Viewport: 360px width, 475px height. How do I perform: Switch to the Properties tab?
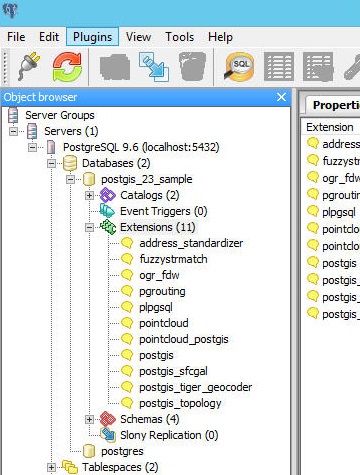pyautogui.click(x=333, y=105)
